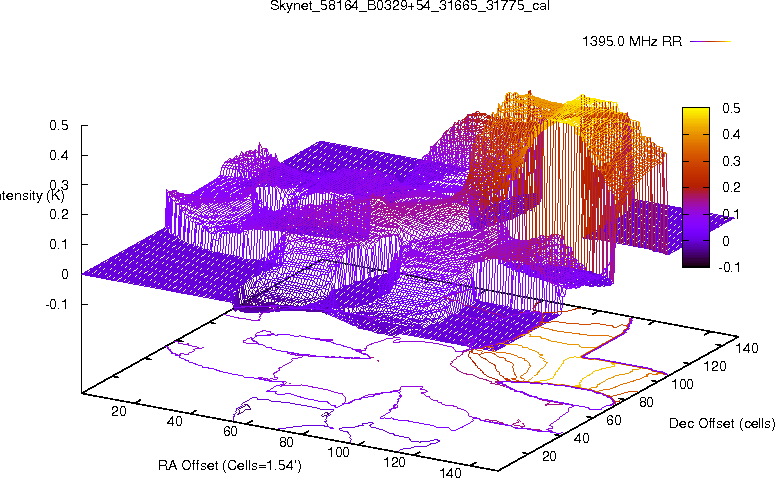Click the 140 tick on the RA Offset axis
This screenshot has width=775, height=478.
pos(450,472)
